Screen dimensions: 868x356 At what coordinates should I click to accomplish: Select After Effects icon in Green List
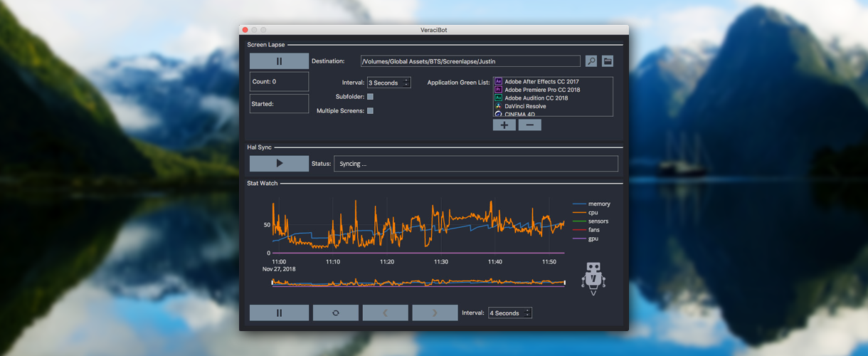click(x=499, y=82)
